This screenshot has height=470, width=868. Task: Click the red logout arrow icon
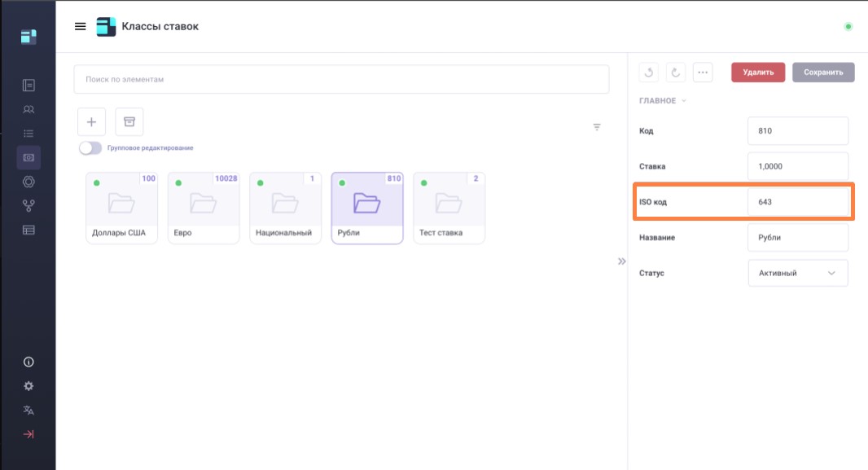28,434
